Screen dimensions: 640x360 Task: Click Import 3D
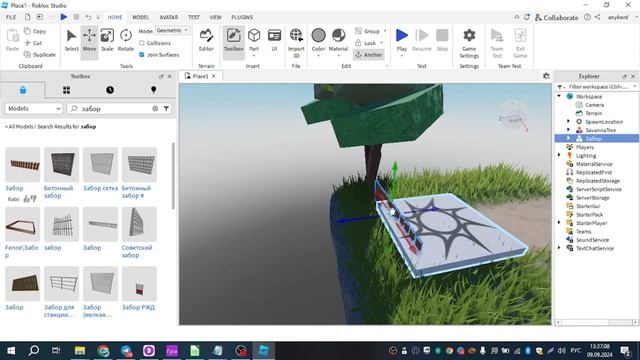tap(296, 43)
